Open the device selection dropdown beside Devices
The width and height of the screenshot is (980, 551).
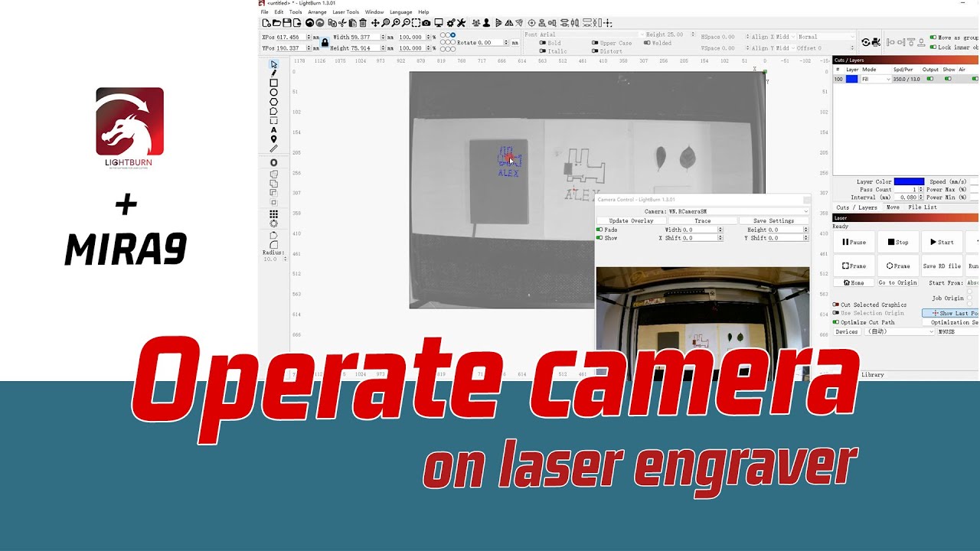[x=900, y=331]
